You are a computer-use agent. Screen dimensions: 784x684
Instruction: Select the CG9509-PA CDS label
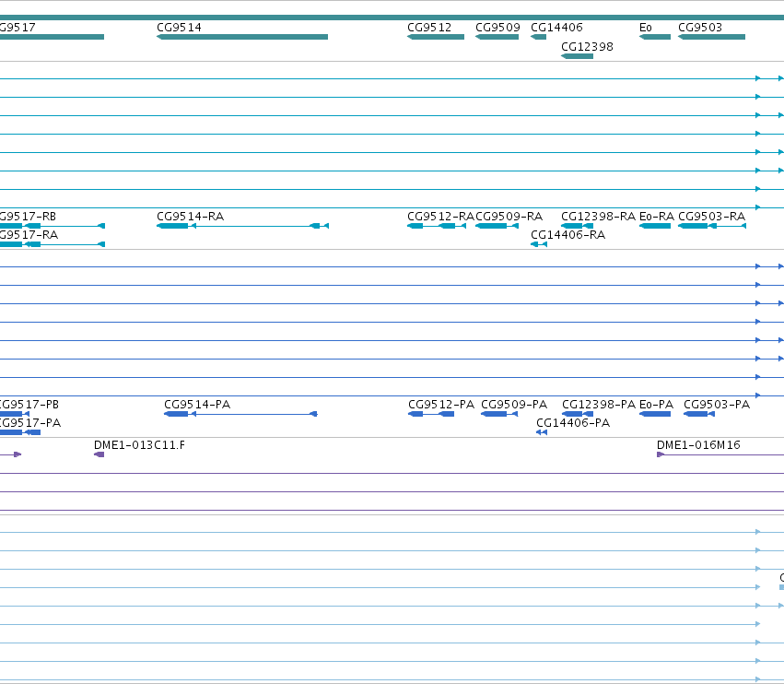pos(514,405)
